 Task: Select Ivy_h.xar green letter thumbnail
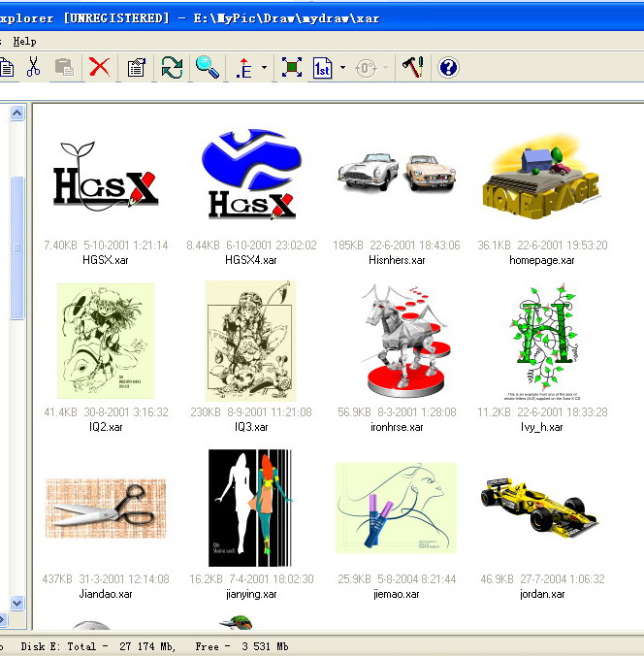pyautogui.click(x=542, y=341)
